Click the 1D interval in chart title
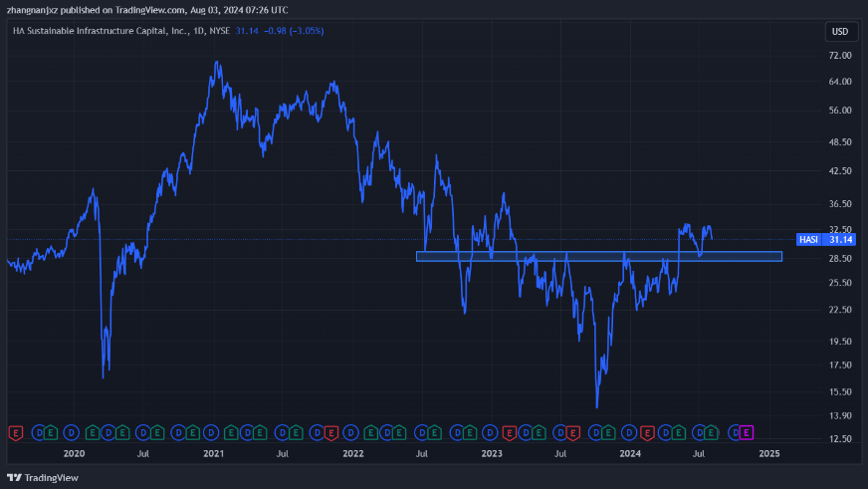This screenshot has width=868, height=489. click(x=199, y=31)
